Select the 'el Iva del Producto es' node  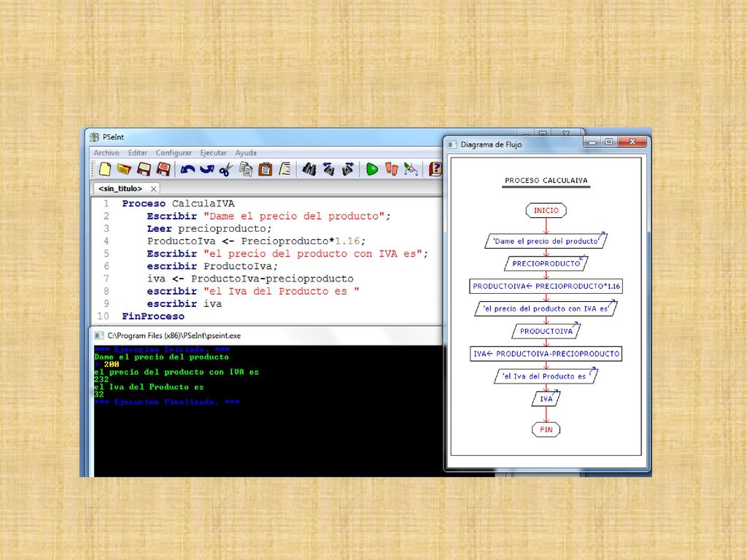[x=546, y=376]
